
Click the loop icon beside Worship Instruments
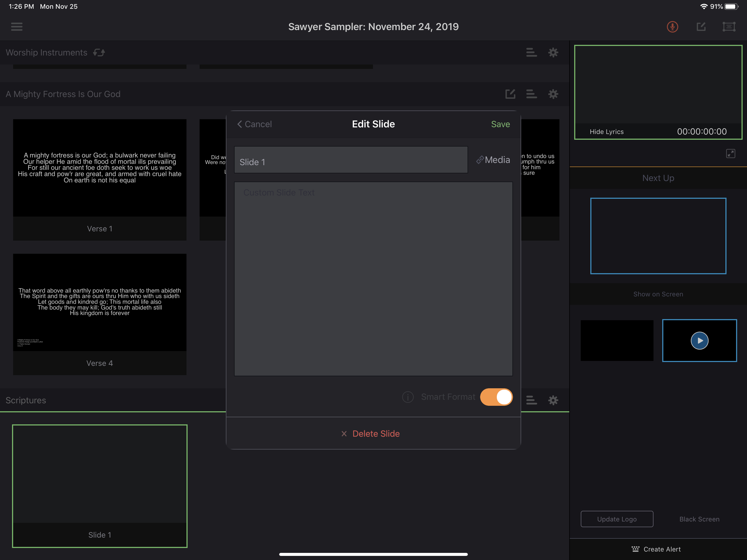(99, 52)
